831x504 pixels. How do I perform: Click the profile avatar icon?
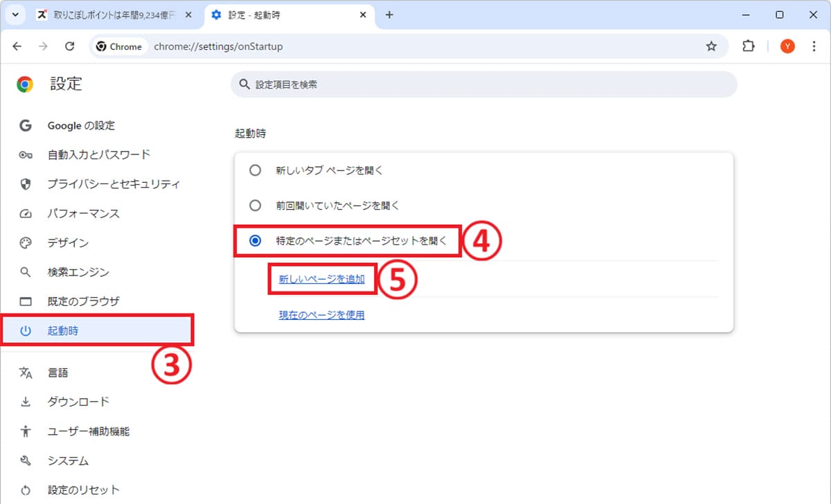[787, 46]
